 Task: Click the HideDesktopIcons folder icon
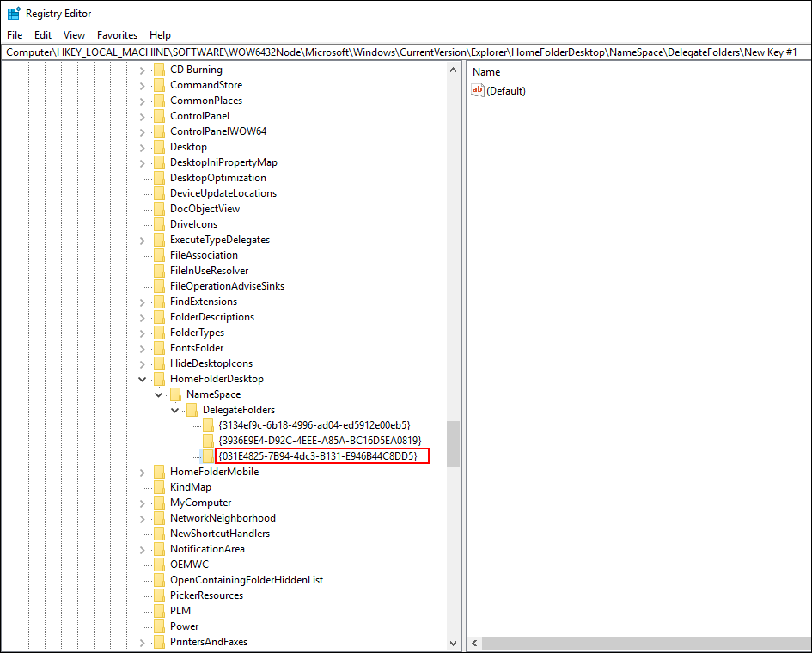160,363
